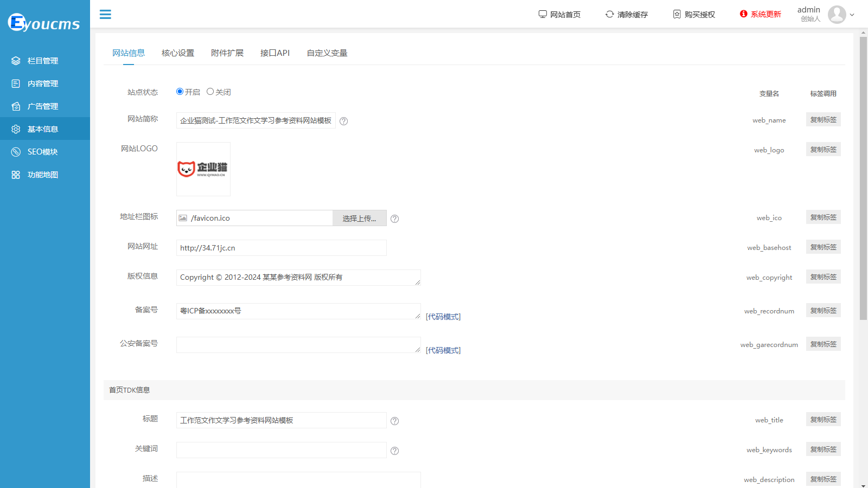Viewport: 868px width, 488px height.
Task: Open SEO模块 in the sidebar
Action: 43,152
